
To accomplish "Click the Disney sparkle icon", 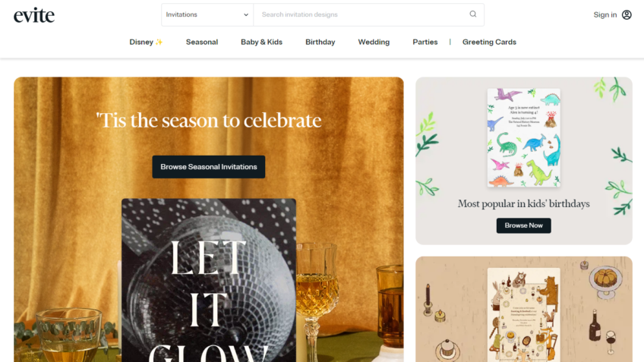I will (x=159, y=42).
